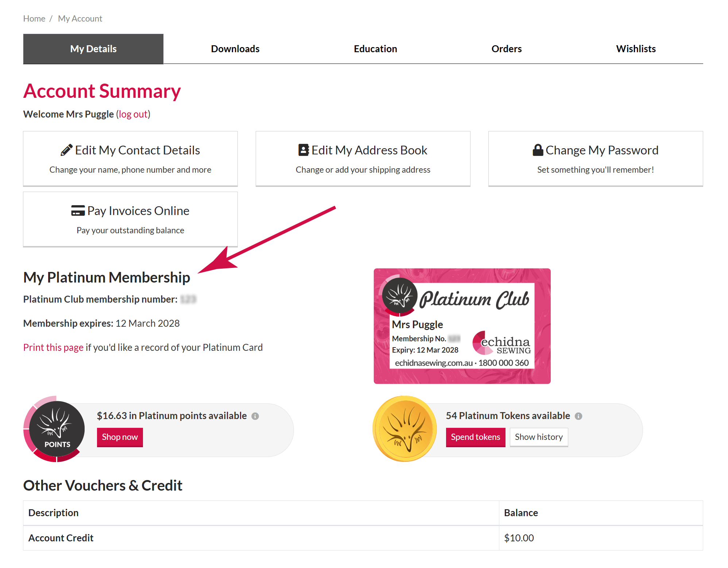Viewport: 728px width, 568px height.
Task: Click the Print this page link
Action: [x=54, y=348]
